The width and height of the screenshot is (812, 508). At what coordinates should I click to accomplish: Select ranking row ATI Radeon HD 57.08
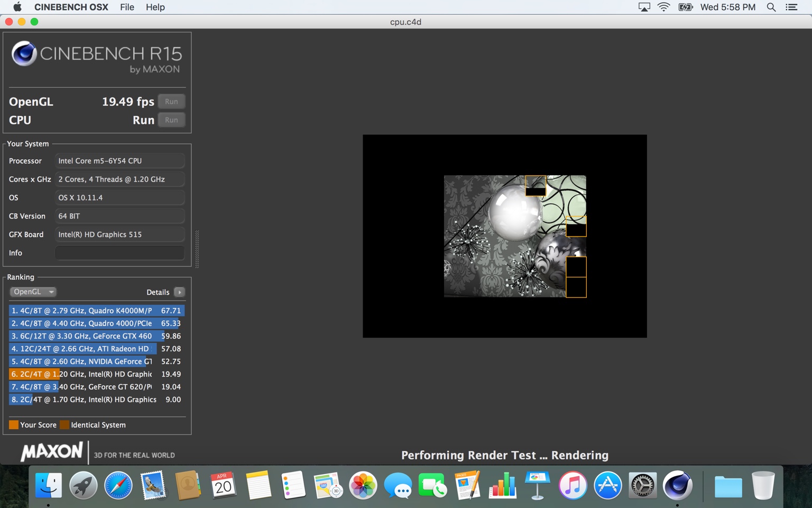97,349
